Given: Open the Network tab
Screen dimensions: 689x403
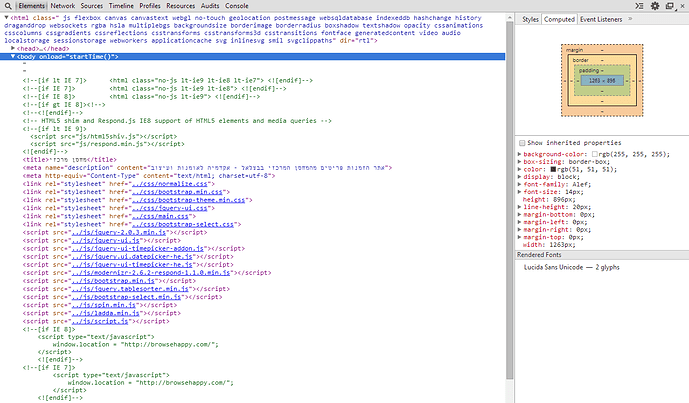Looking at the screenshot, I should [x=62, y=6].
